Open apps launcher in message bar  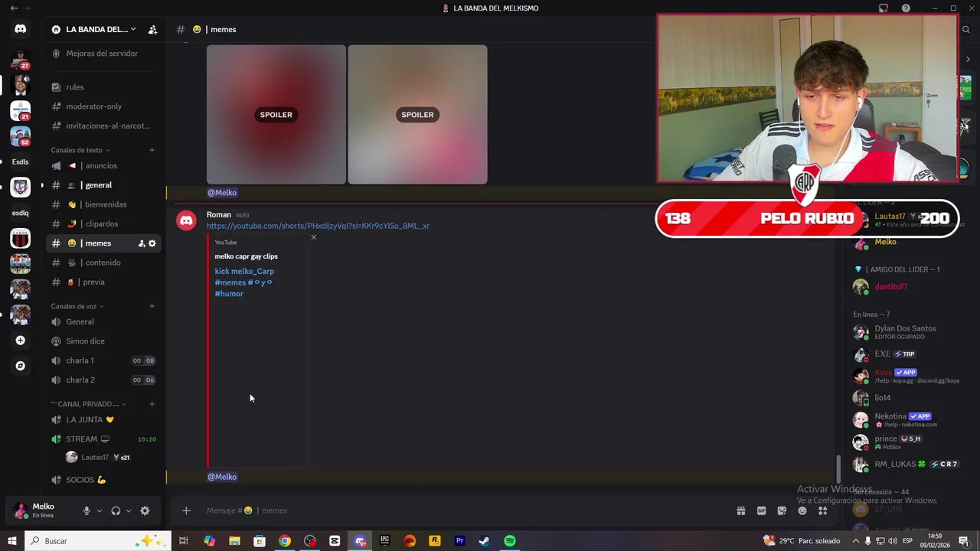[823, 510]
